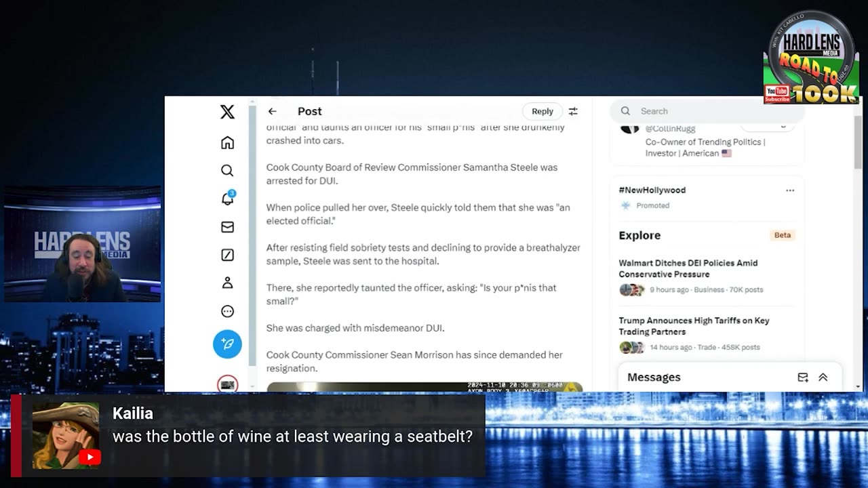The image size is (868, 488).
Task: Open reply filter settings sliders icon
Action: (573, 111)
